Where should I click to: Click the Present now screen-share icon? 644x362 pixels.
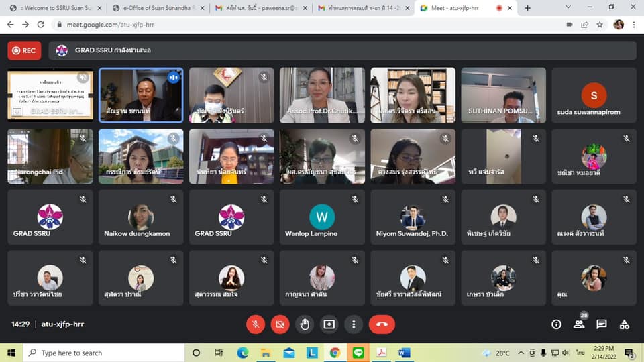coord(329,324)
